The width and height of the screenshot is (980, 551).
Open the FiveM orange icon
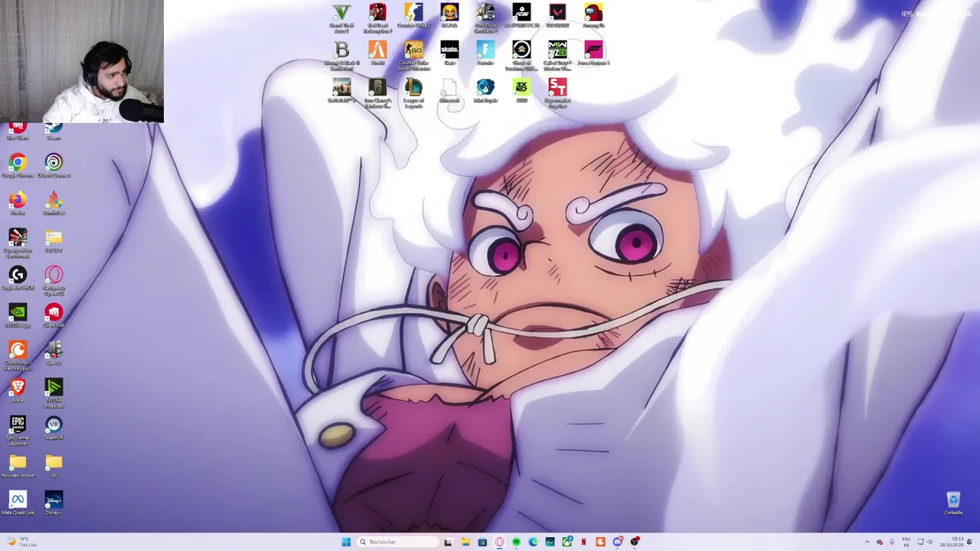377,54
